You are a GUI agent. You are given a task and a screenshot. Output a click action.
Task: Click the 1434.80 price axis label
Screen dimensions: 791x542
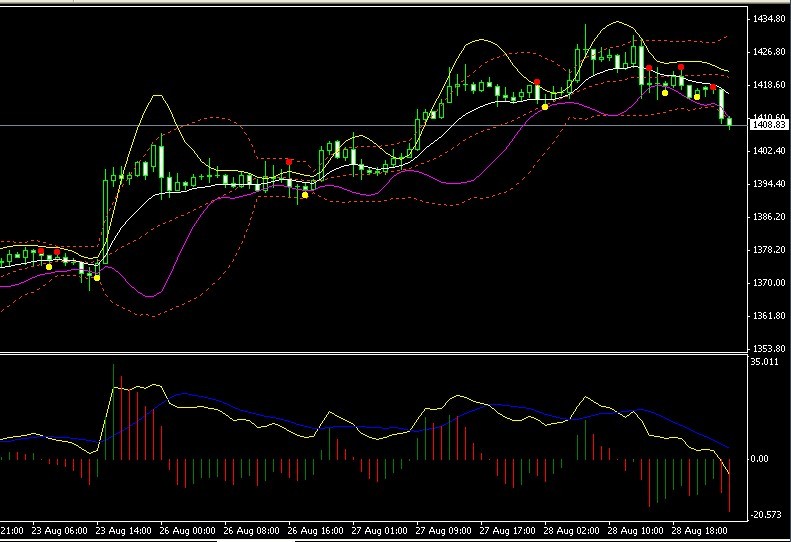tap(769, 19)
